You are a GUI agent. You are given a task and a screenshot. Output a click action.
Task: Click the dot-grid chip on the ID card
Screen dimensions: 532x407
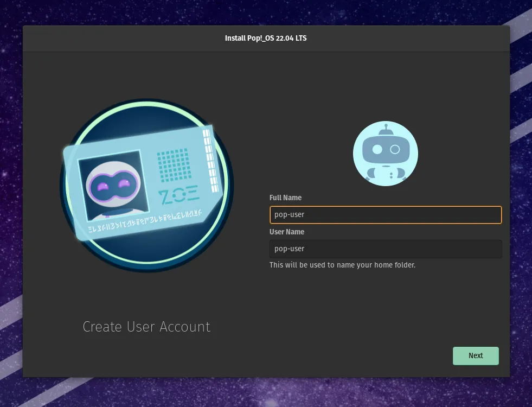coord(174,165)
